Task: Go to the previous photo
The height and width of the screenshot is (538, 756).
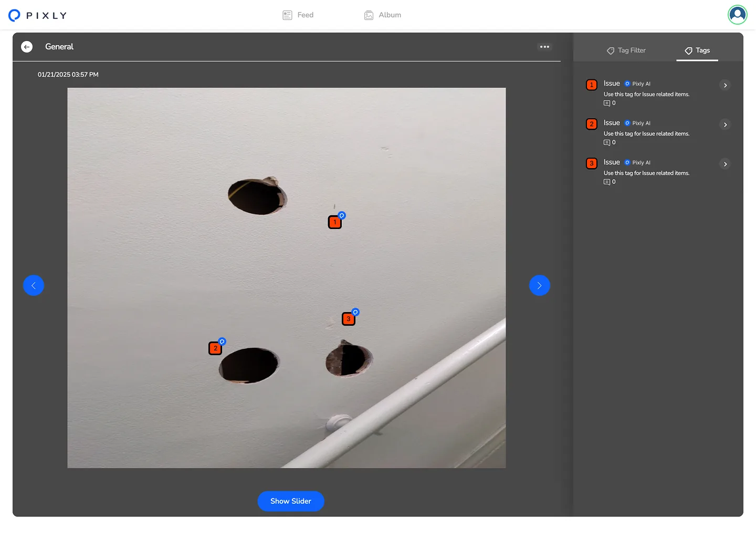Action: pos(34,285)
